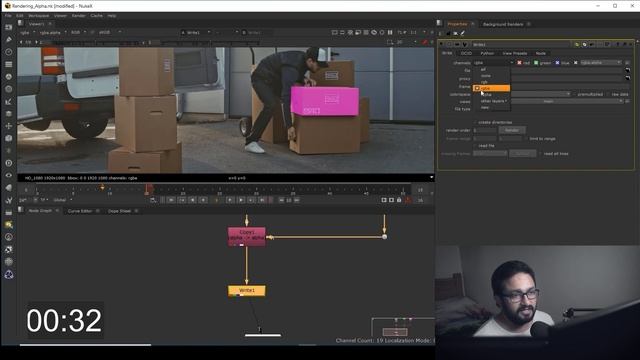Open the Render menu
The height and width of the screenshot is (360, 640).
(x=78, y=16)
